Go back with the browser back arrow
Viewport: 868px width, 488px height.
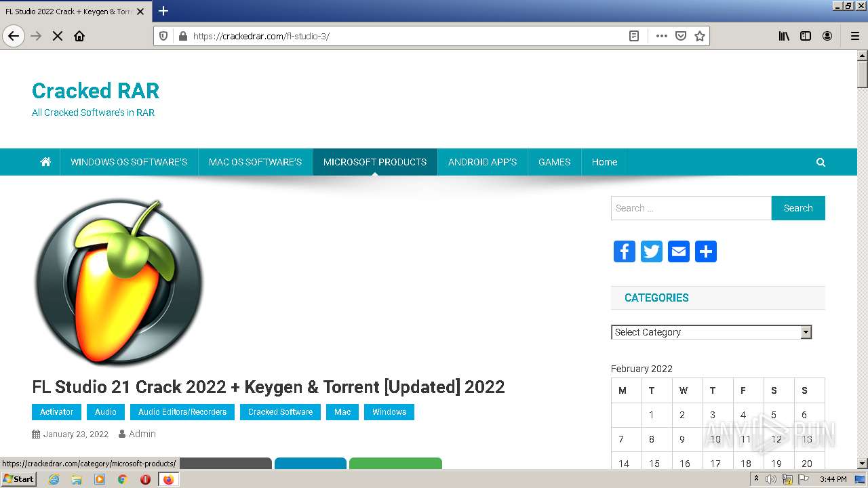point(14,36)
